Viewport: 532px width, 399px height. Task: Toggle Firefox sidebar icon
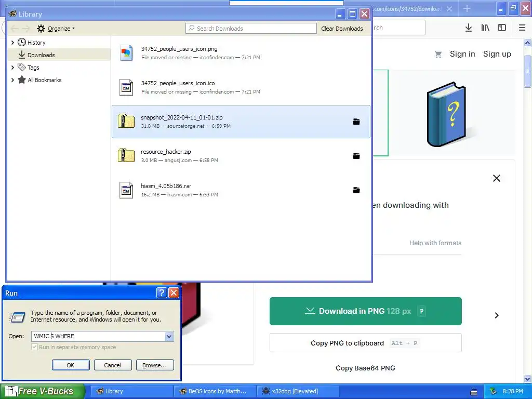(502, 28)
